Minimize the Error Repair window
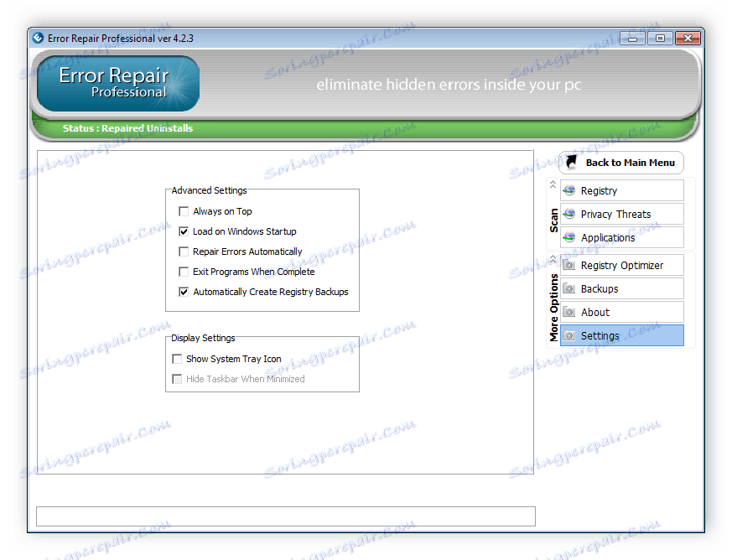Screen dimensions: 732x560 pos(632,39)
